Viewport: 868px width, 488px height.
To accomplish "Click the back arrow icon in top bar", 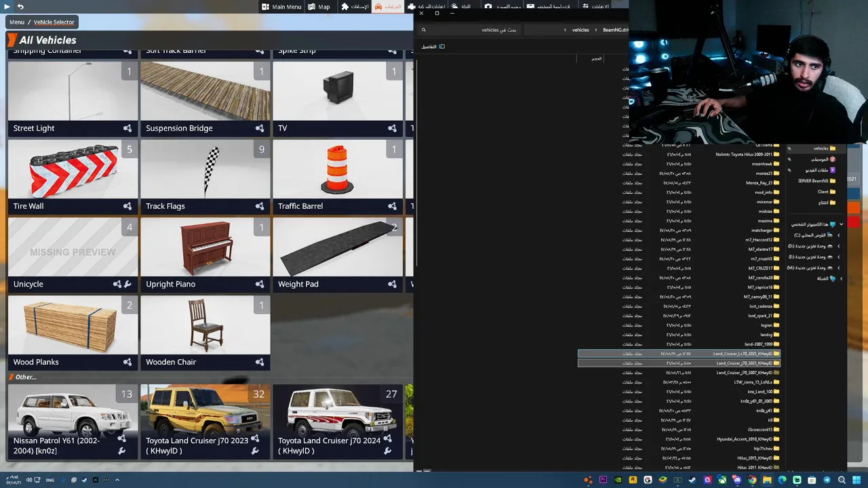I will point(20,6).
